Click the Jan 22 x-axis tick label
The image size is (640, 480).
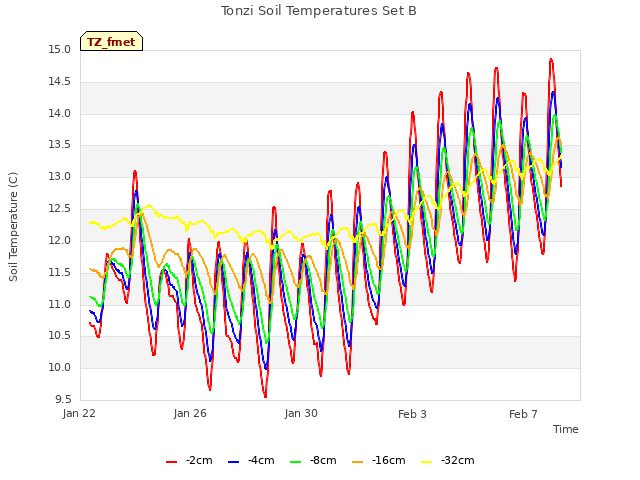point(79,413)
